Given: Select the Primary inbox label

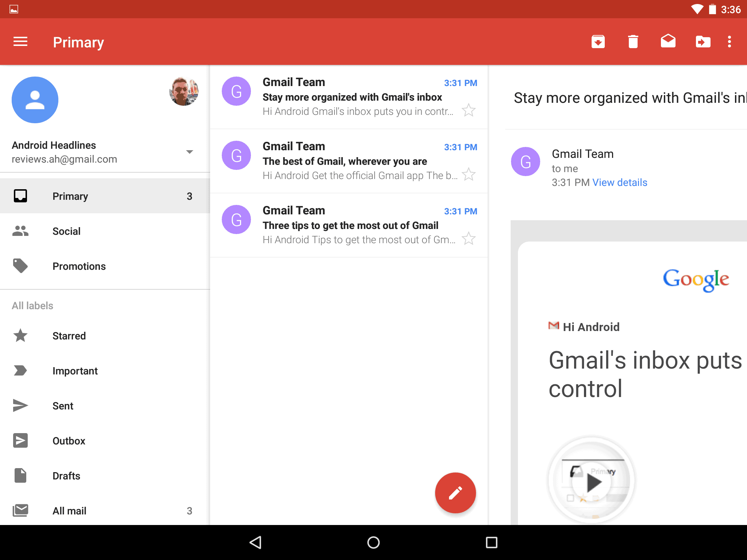Looking at the screenshot, I should pyautogui.click(x=105, y=196).
